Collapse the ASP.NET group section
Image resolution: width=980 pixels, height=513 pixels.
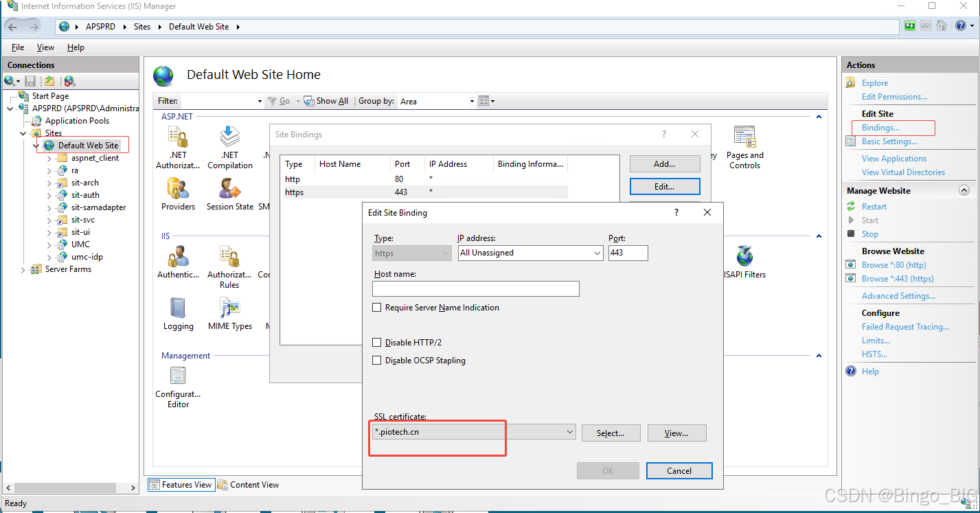(x=819, y=117)
